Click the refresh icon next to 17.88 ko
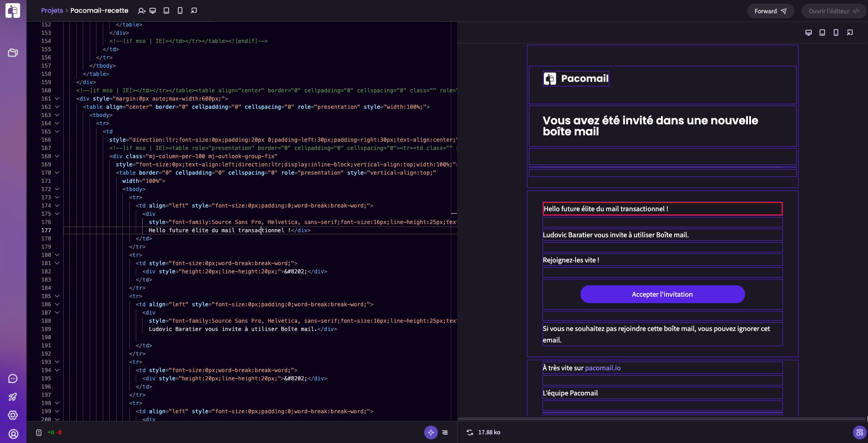The height and width of the screenshot is (443, 868). [469, 432]
